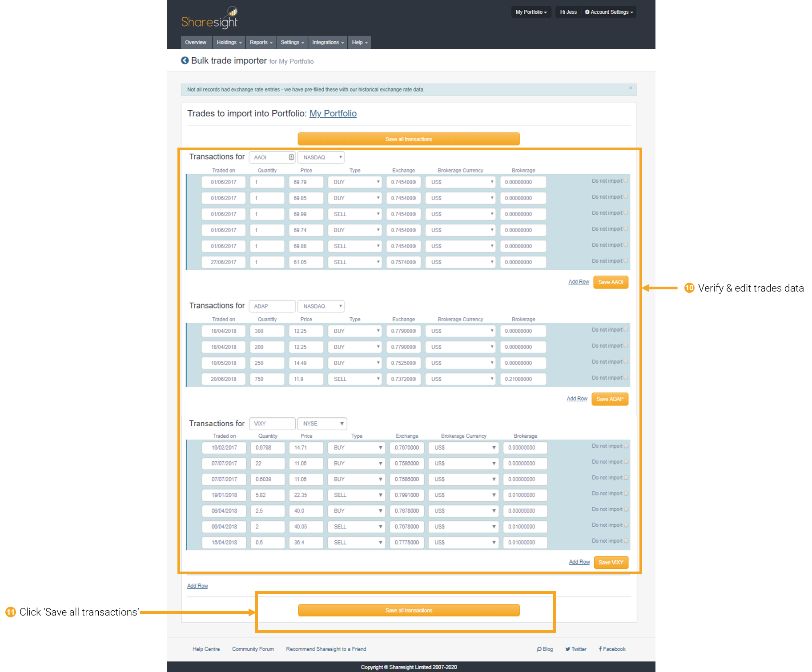812x672 pixels.
Task: Open the Twitter link in the footer
Action: pos(576,649)
